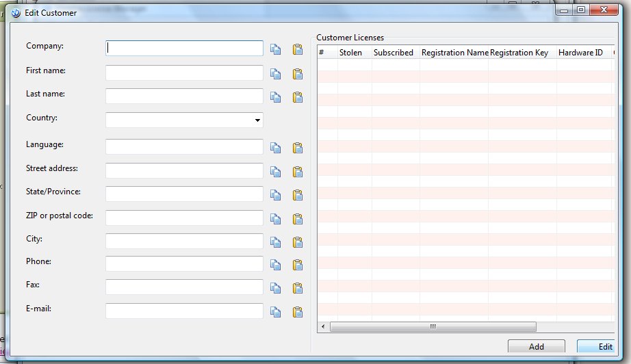The width and height of the screenshot is (631, 364).
Task: Copy the Language field value
Action: click(275, 148)
